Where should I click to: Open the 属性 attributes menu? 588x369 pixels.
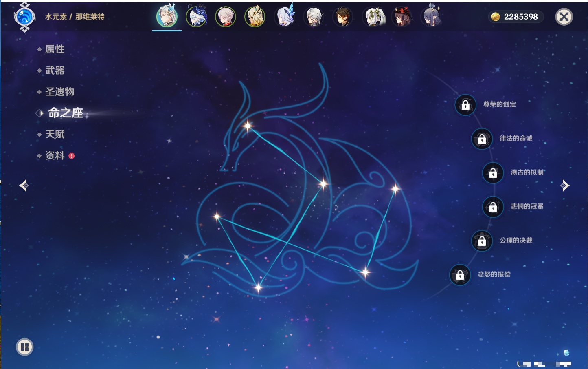55,49
